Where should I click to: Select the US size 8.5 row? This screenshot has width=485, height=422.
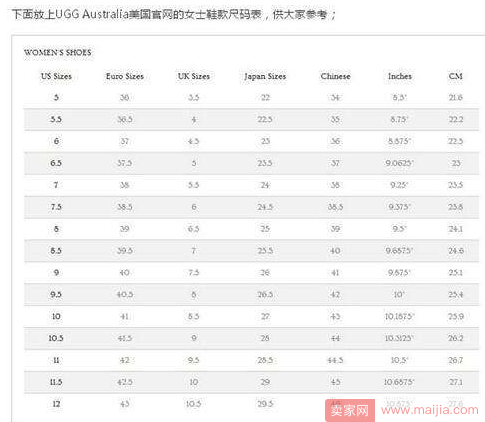click(251, 251)
